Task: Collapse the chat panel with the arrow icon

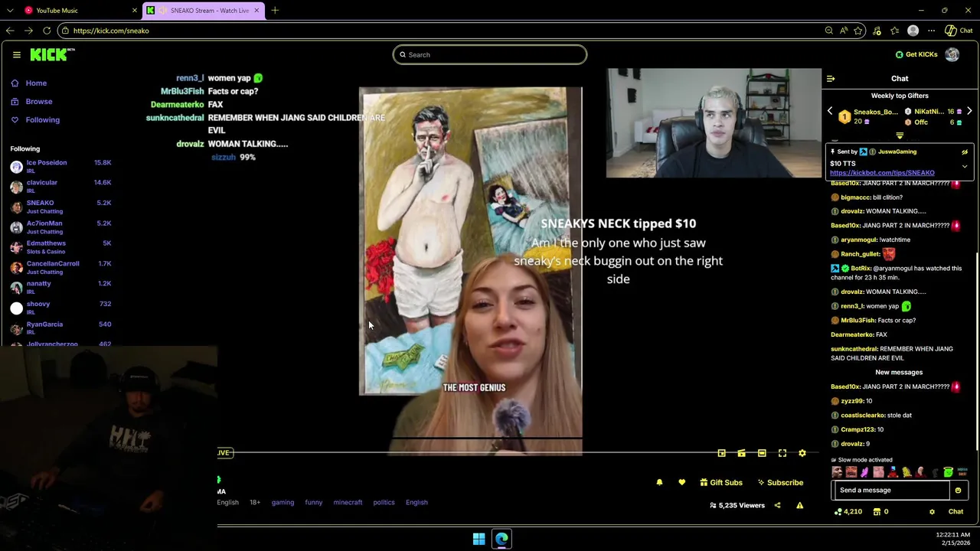Action: 831,78
